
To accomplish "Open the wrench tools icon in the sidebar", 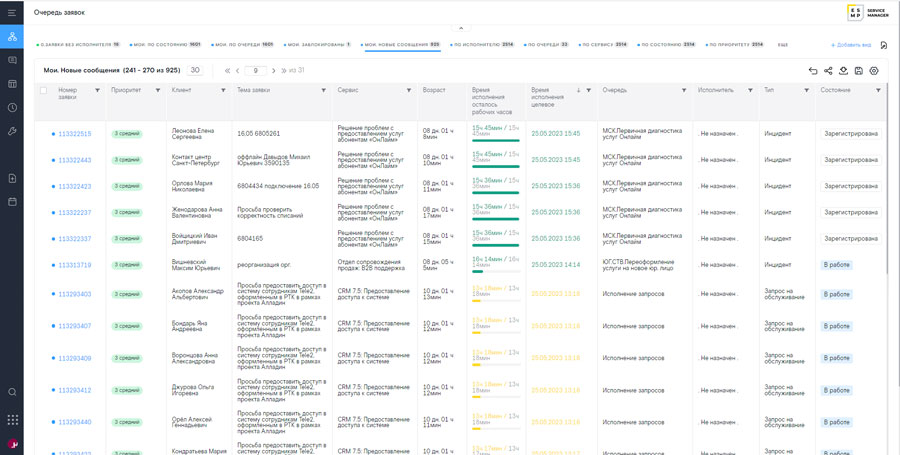I will 12,131.
